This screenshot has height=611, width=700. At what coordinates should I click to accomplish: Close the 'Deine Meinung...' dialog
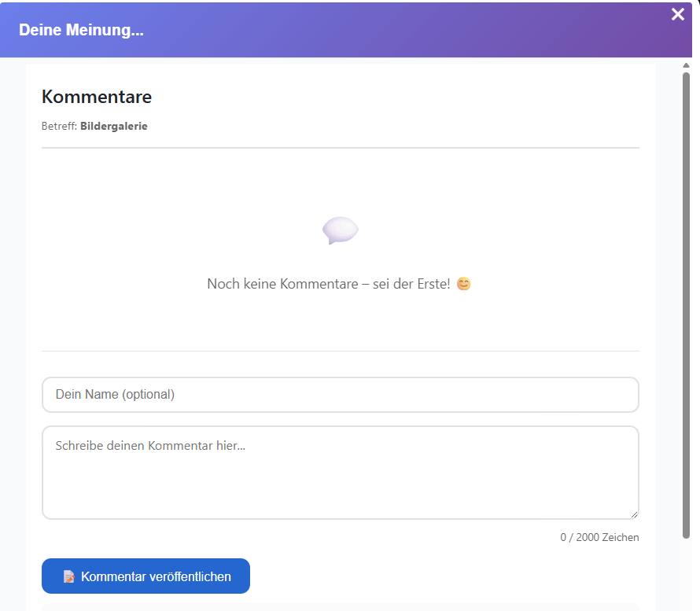pyautogui.click(x=677, y=14)
